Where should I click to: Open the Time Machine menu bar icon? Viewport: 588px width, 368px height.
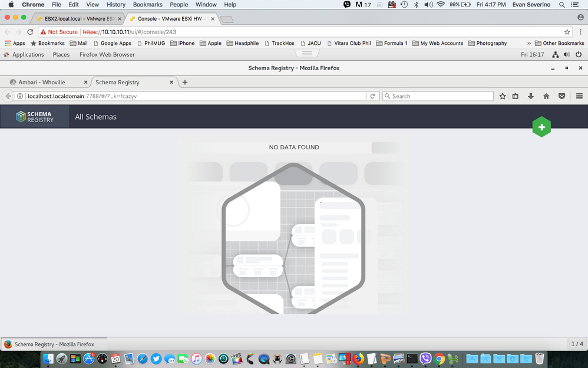point(404,5)
